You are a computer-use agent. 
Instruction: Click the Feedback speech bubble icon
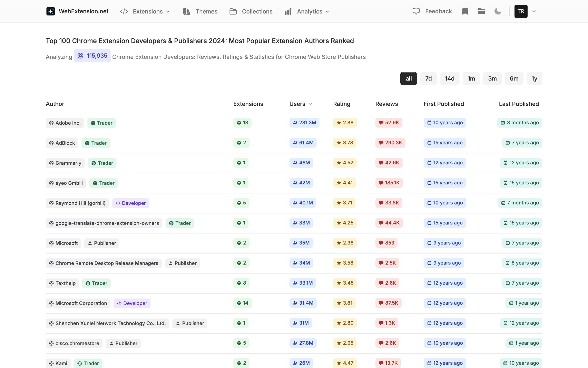coord(416,11)
